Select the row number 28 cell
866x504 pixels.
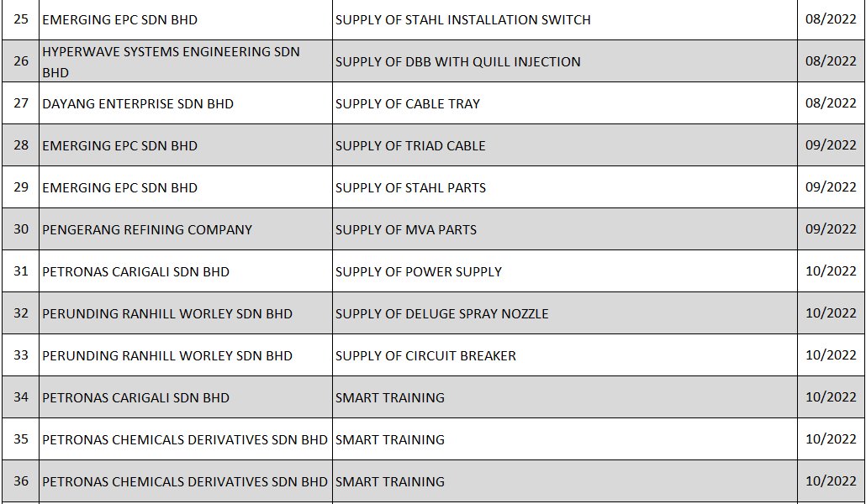21,145
